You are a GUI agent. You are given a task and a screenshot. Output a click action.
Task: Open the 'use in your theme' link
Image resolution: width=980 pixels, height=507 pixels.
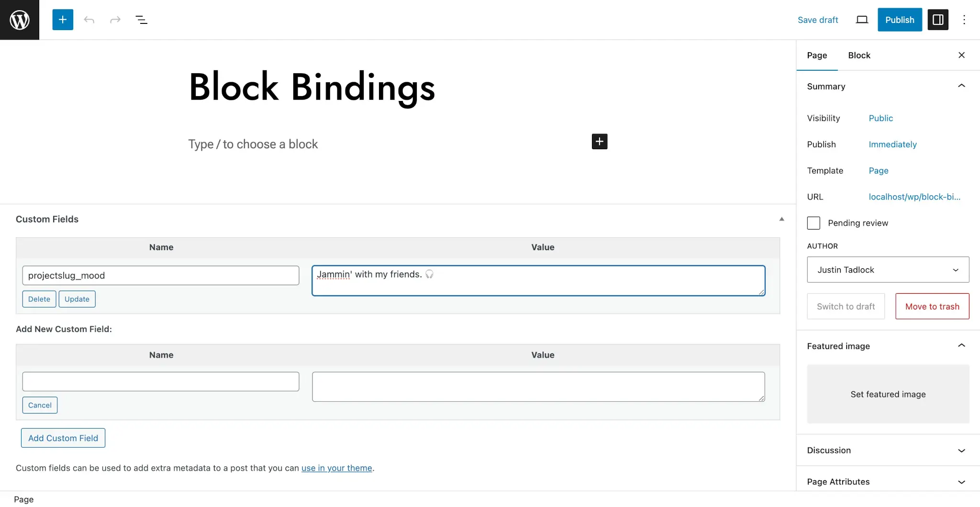point(337,468)
